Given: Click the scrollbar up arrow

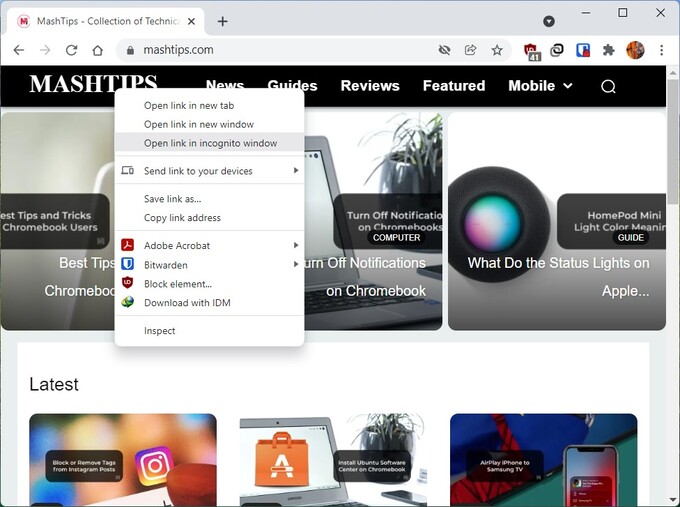Looking at the screenshot, I should pos(673,72).
